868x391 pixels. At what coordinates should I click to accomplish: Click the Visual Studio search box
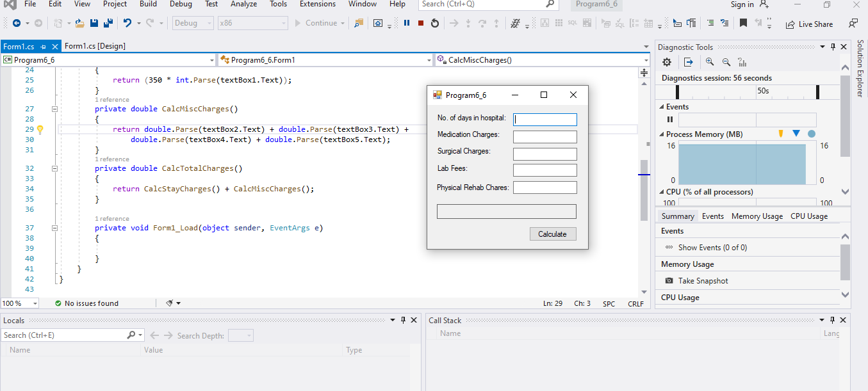(x=489, y=4)
